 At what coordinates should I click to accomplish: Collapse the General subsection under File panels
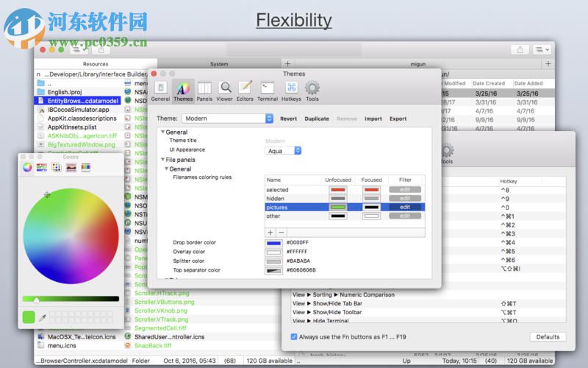(167, 169)
